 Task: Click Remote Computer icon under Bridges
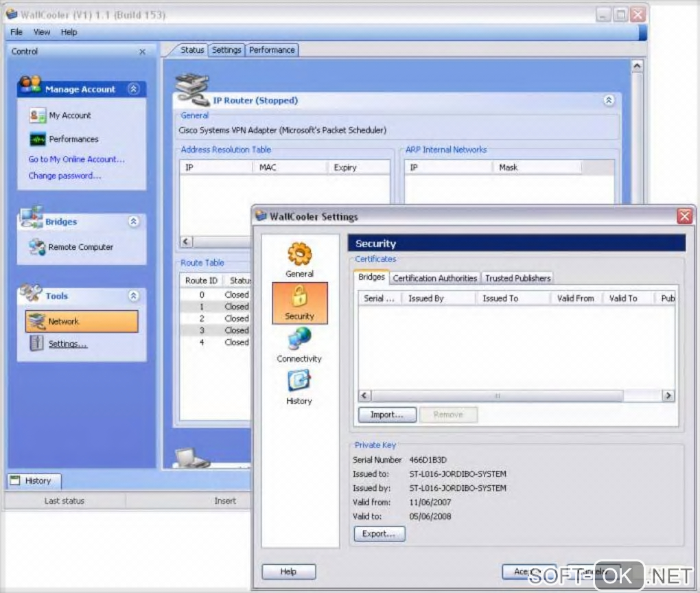click(37, 247)
